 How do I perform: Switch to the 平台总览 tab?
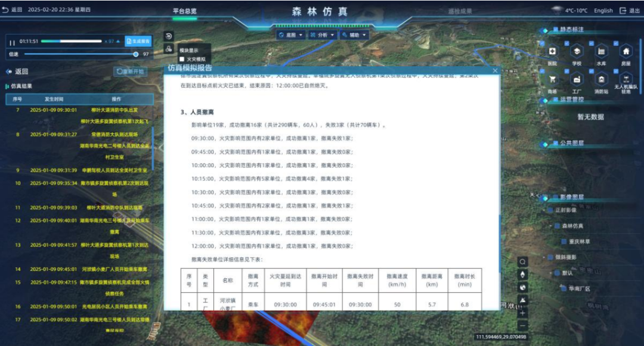tap(185, 11)
